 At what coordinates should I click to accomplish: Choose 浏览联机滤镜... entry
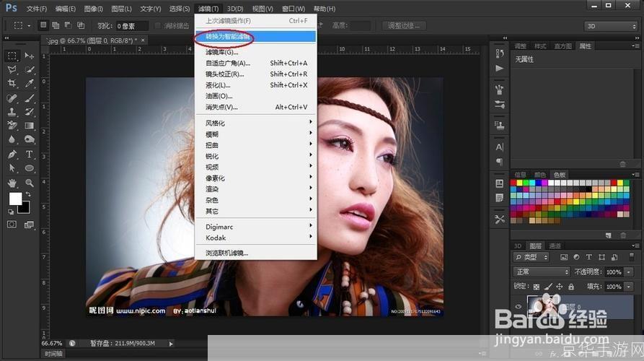point(255,253)
